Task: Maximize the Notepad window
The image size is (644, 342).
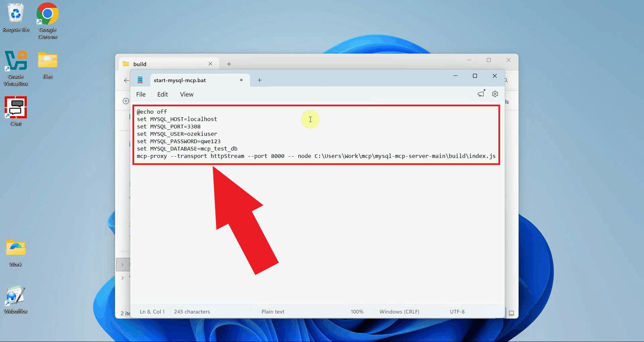Action: pyautogui.click(x=475, y=76)
